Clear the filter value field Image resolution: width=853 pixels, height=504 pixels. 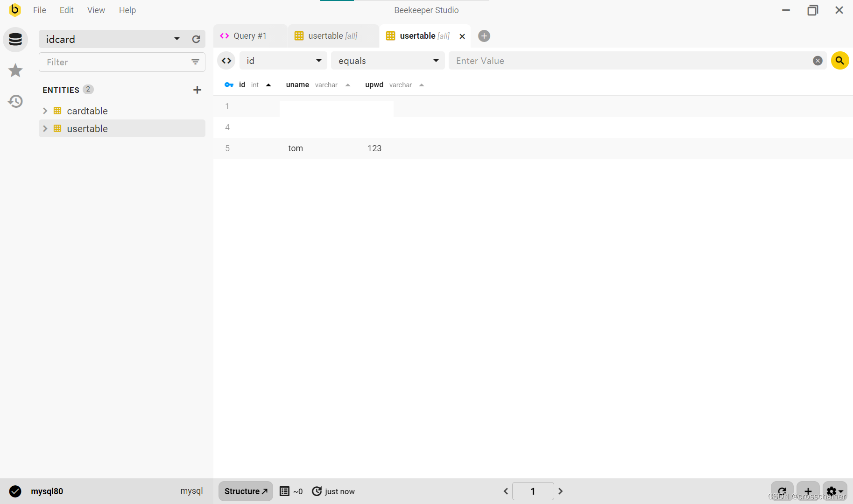[x=818, y=61]
